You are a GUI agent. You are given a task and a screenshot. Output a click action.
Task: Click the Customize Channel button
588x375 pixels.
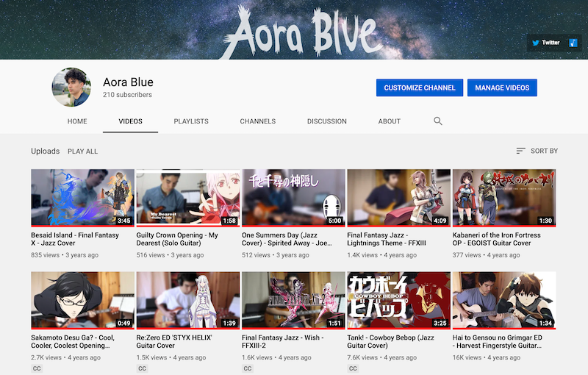click(x=420, y=87)
